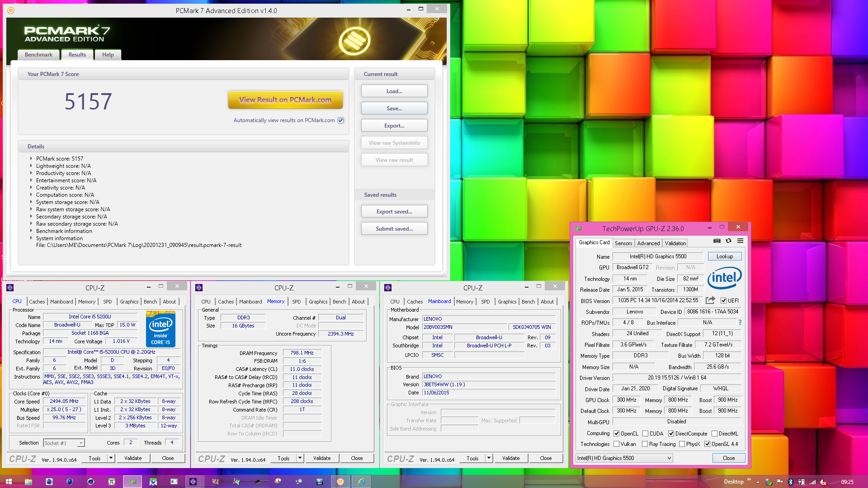This screenshot has height=488, width=868.
Task: Click the title icon of the right CPU-Z window
Action: point(388,288)
